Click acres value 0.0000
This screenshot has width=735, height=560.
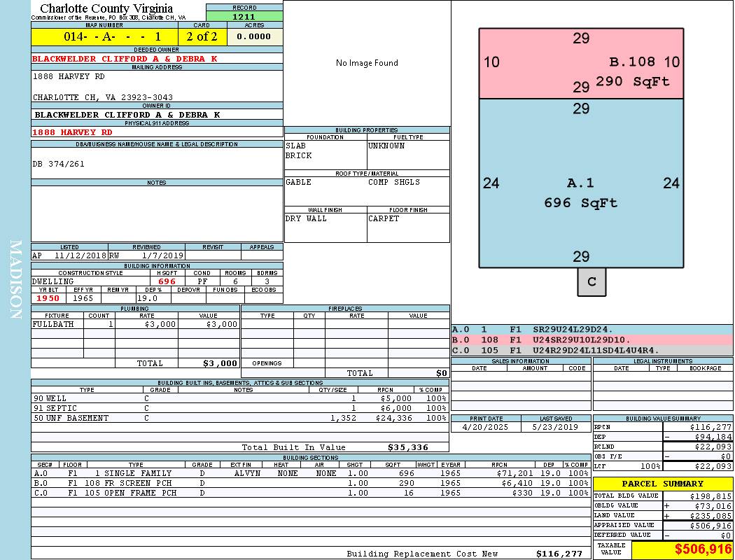(255, 36)
